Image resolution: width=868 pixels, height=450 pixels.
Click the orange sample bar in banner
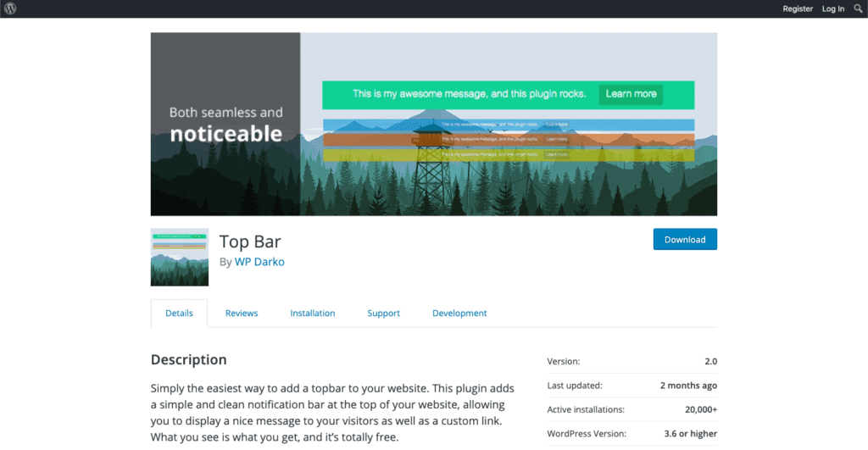pos(509,140)
